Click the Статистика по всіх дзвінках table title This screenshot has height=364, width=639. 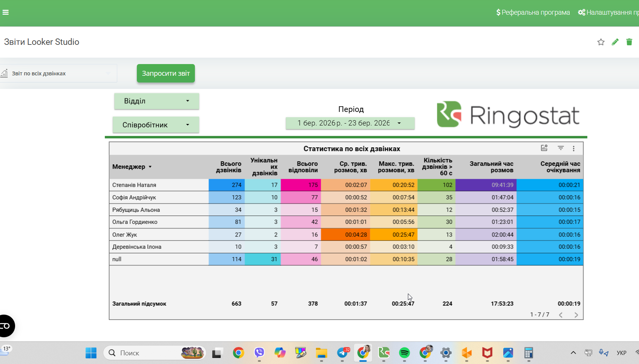point(352,149)
